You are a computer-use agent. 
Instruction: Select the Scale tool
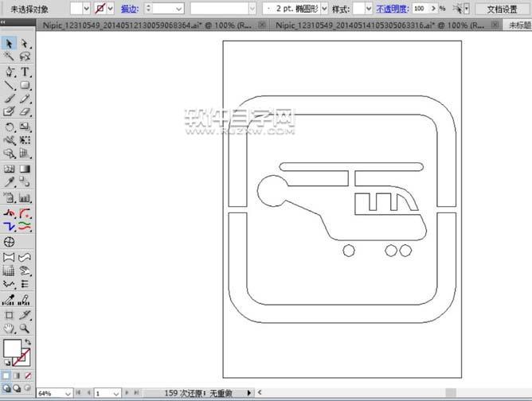(x=25, y=127)
